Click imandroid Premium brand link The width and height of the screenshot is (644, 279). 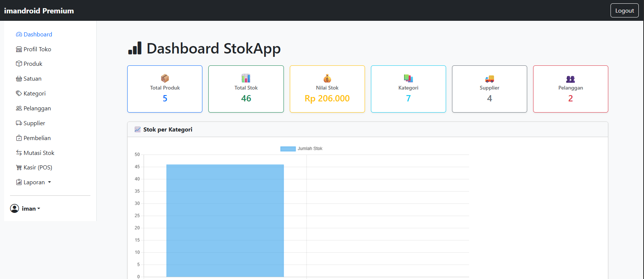[x=39, y=11]
